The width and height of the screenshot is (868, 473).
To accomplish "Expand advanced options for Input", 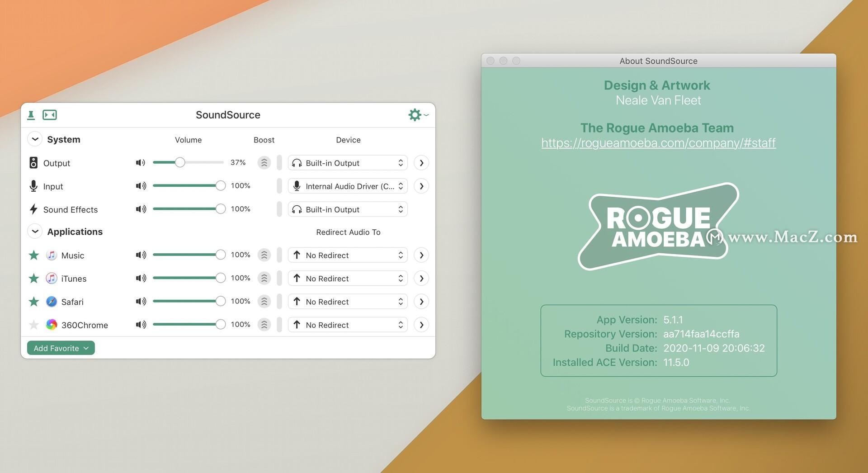I will tap(421, 186).
